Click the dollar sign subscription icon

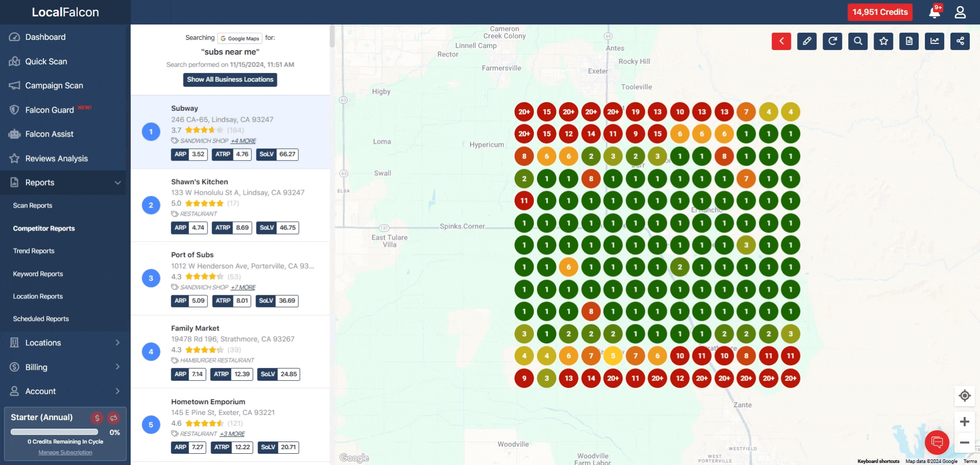(x=97, y=418)
